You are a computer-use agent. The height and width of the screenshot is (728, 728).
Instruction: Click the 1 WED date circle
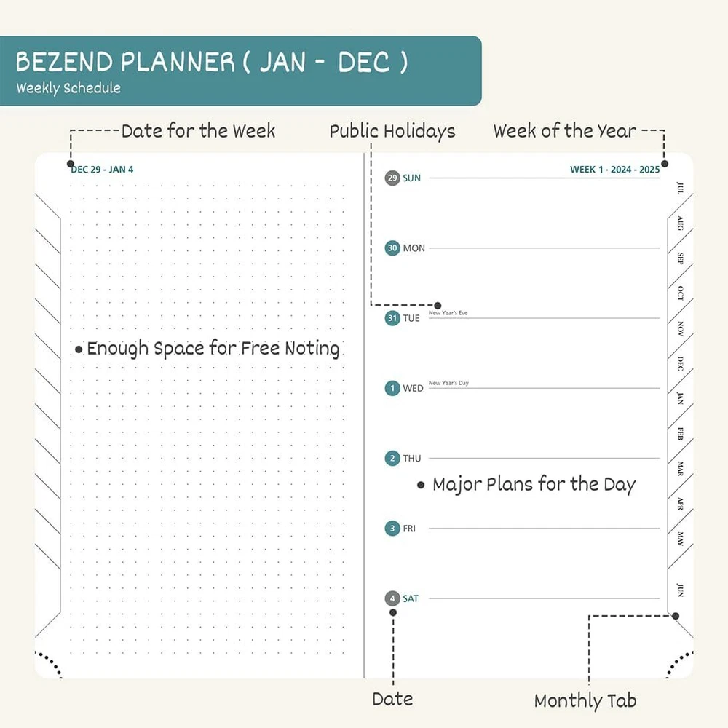click(x=392, y=388)
